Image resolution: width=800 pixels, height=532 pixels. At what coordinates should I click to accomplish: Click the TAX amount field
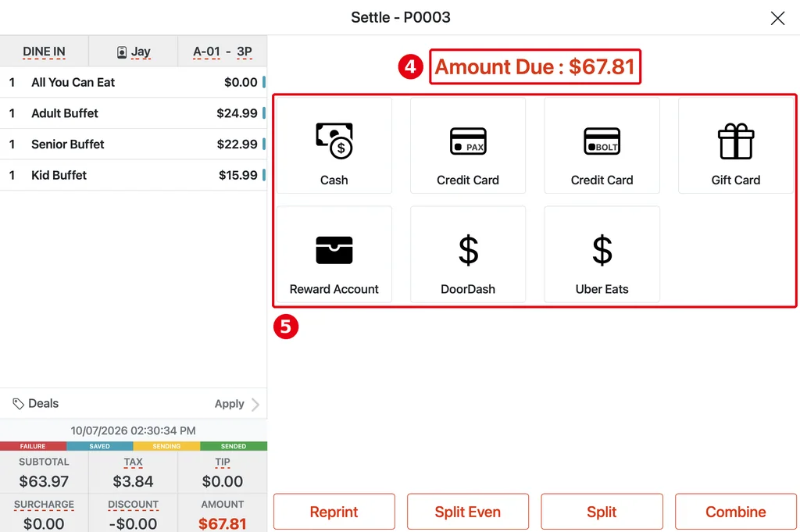tap(133, 473)
